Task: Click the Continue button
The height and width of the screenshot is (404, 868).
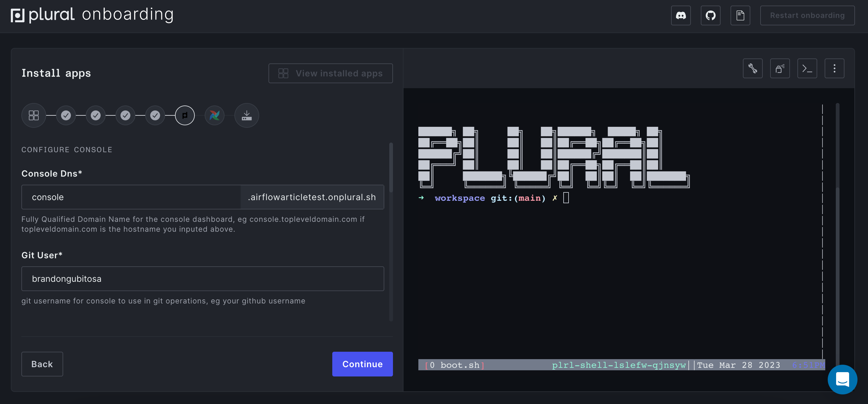Action: [362, 364]
